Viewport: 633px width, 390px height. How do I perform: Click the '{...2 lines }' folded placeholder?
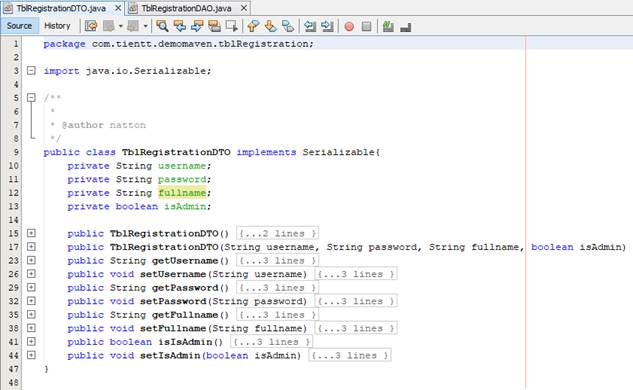(278, 233)
